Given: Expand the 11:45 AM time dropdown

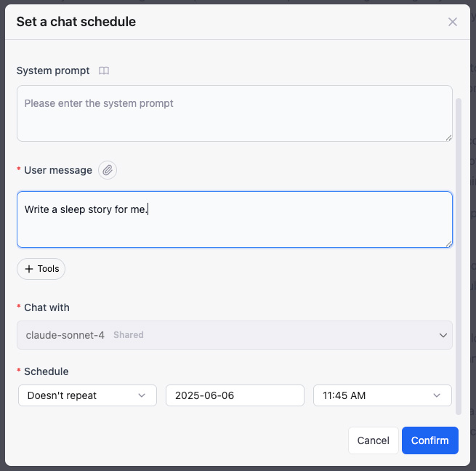Looking at the screenshot, I should point(382,395).
